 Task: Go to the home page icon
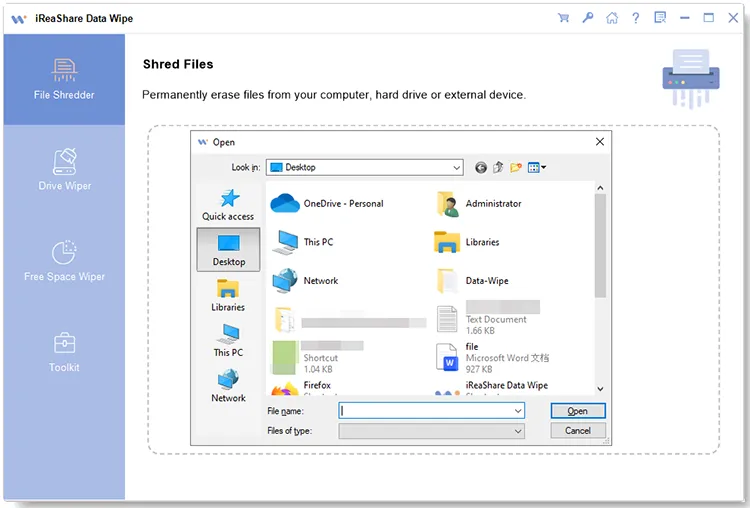point(612,18)
